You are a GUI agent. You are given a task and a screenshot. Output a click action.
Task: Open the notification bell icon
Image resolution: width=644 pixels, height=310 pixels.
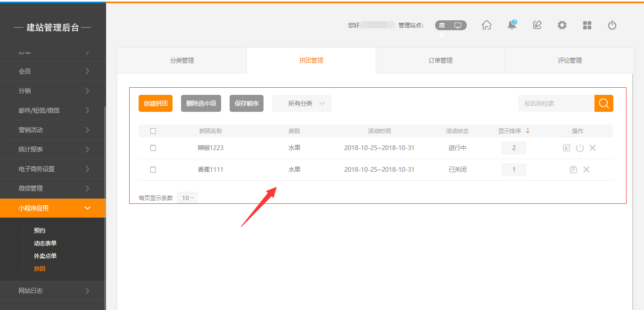click(512, 25)
